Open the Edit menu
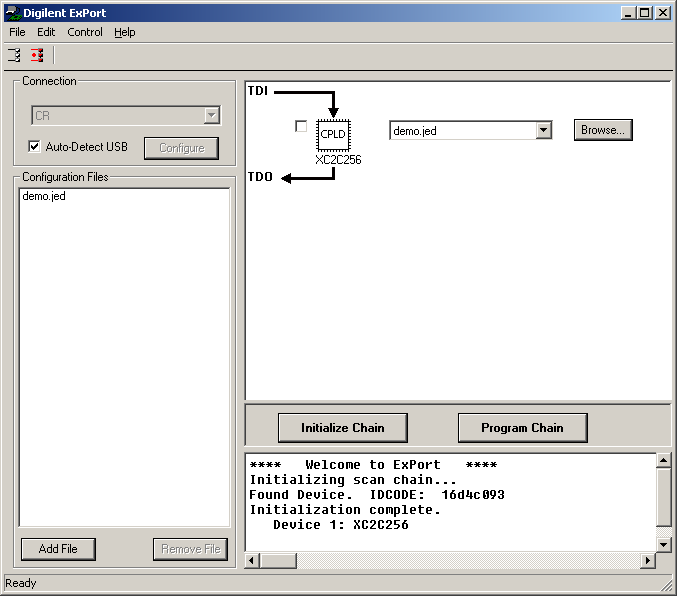The image size is (677, 596). pyautogui.click(x=46, y=32)
